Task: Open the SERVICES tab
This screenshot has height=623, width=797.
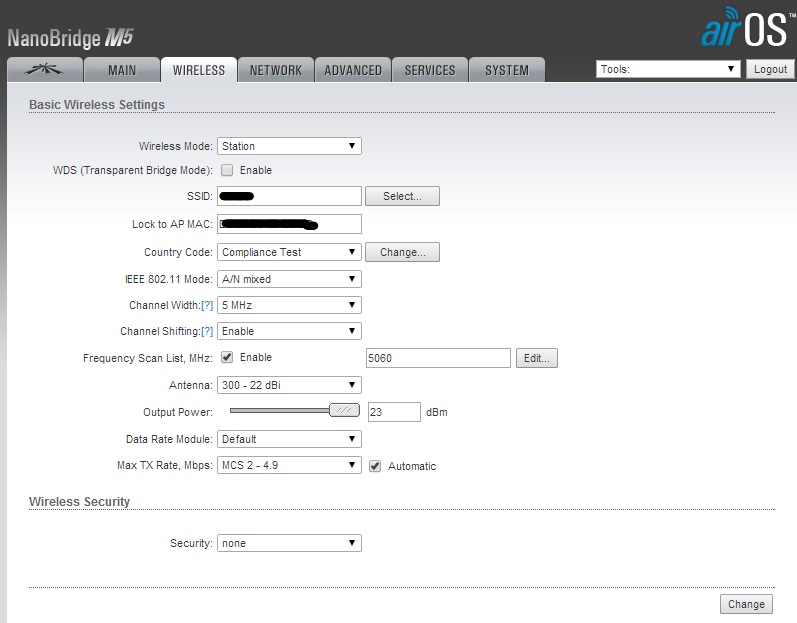Action: point(430,70)
